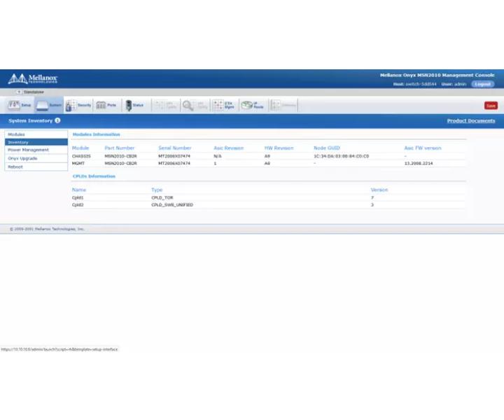
Task: Click the Host switch name text
Action: (414, 84)
